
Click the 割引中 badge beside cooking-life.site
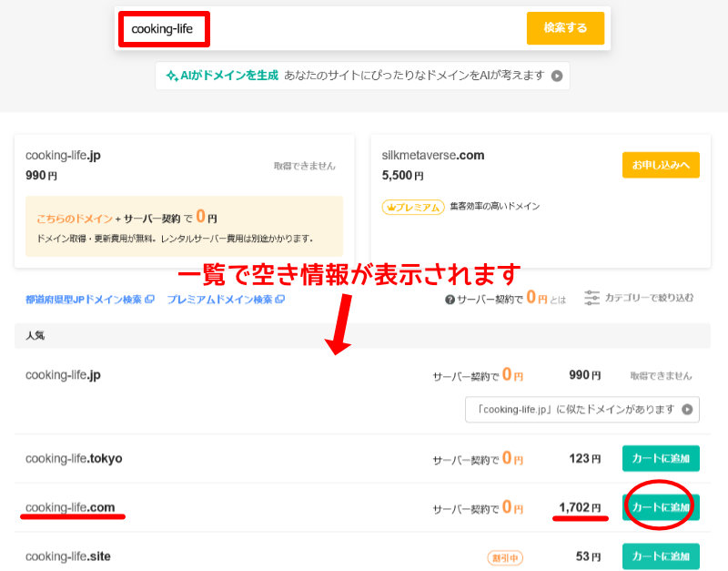(506, 556)
